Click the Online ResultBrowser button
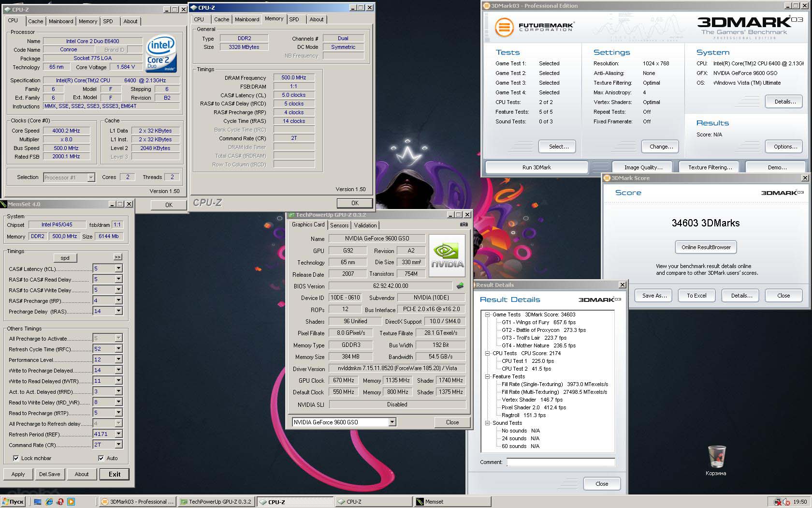 click(x=706, y=247)
